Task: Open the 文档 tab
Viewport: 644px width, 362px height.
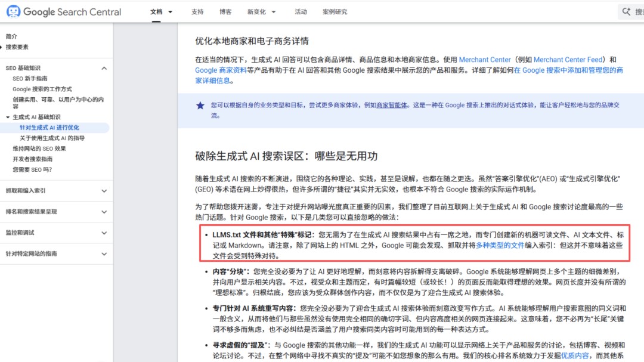Action: pyautogui.click(x=156, y=12)
